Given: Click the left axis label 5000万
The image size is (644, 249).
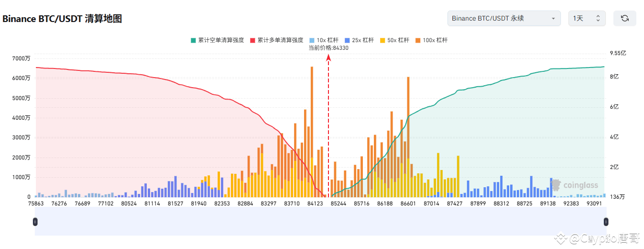Looking at the screenshot, I should [x=21, y=98].
